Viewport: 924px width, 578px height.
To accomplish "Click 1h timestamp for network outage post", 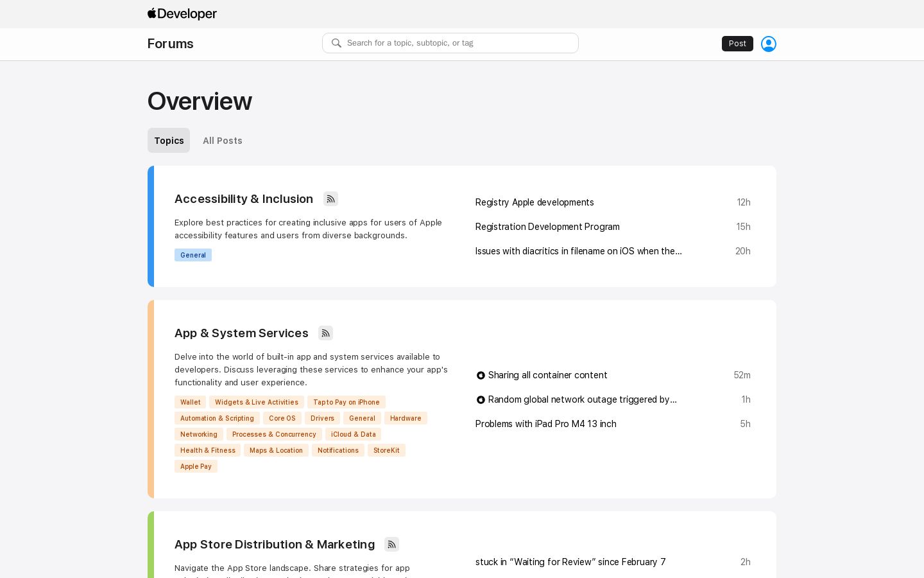I will pos(746,399).
